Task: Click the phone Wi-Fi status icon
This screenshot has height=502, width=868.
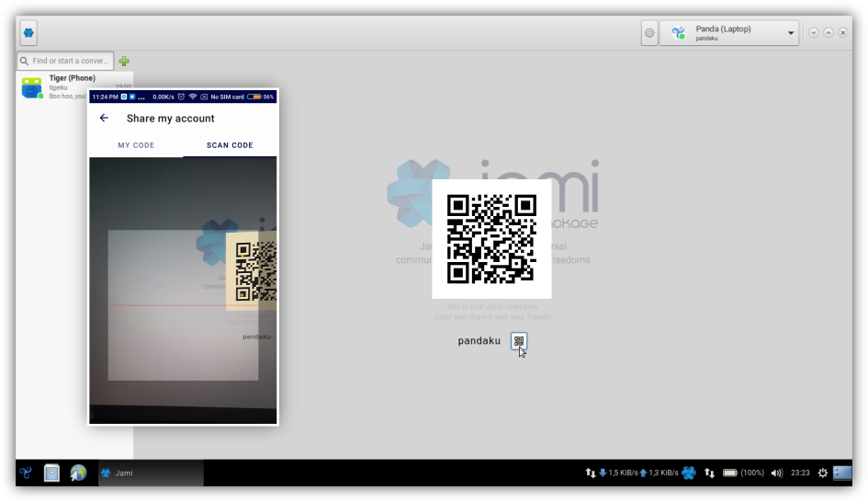Action: click(x=193, y=97)
